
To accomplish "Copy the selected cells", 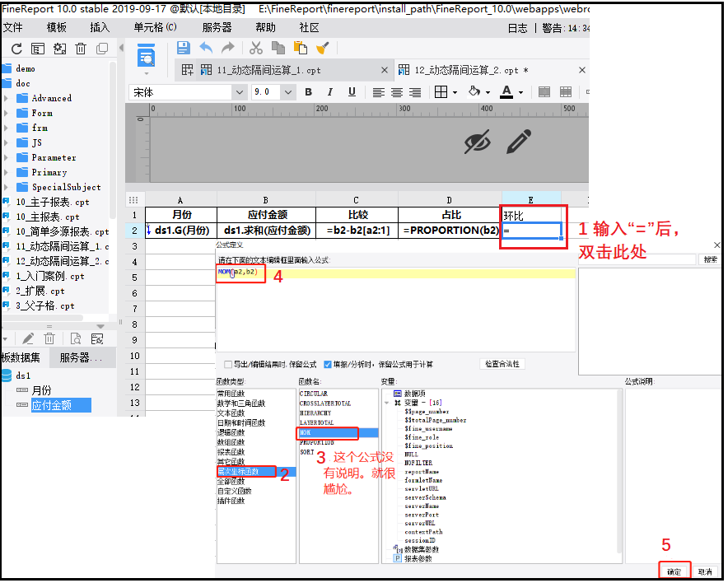I will 278,48.
